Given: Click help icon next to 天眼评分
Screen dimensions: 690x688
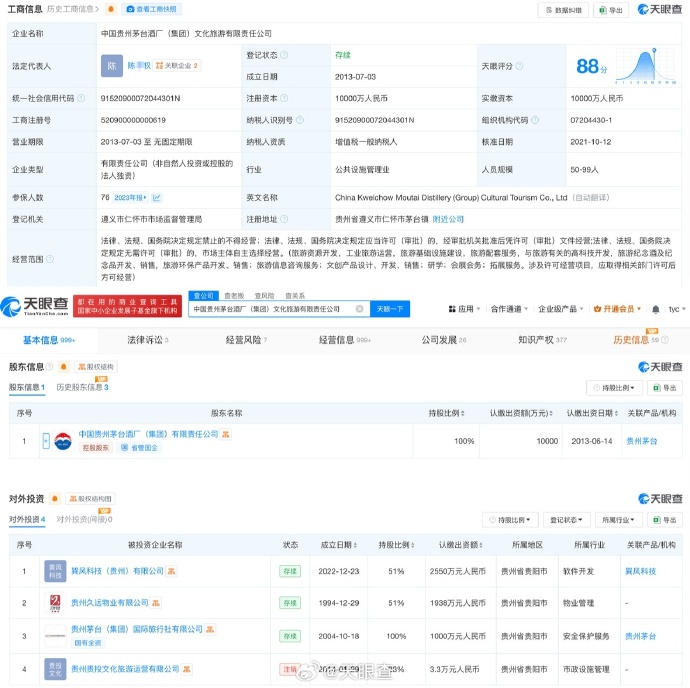Looking at the screenshot, I should [520, 66].
